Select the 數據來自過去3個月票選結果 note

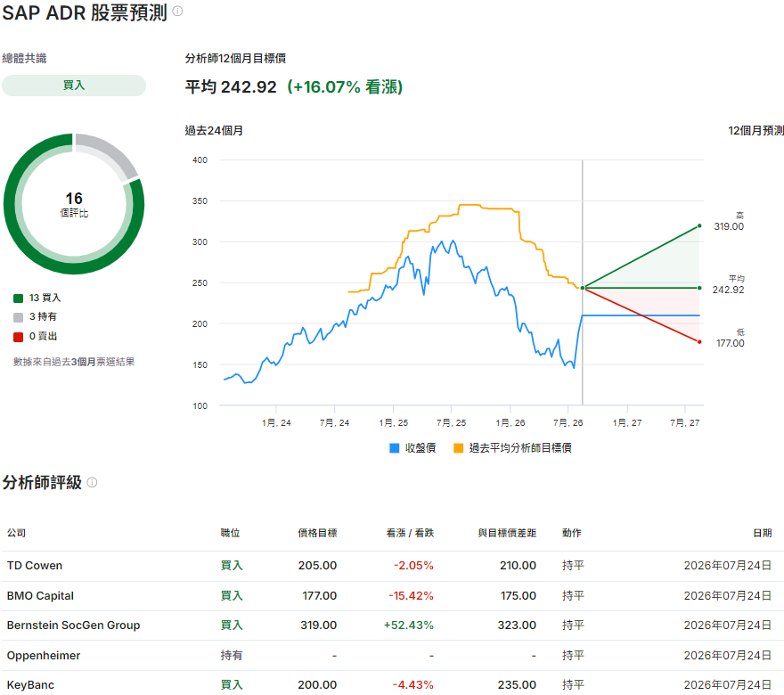pos(74,362)
